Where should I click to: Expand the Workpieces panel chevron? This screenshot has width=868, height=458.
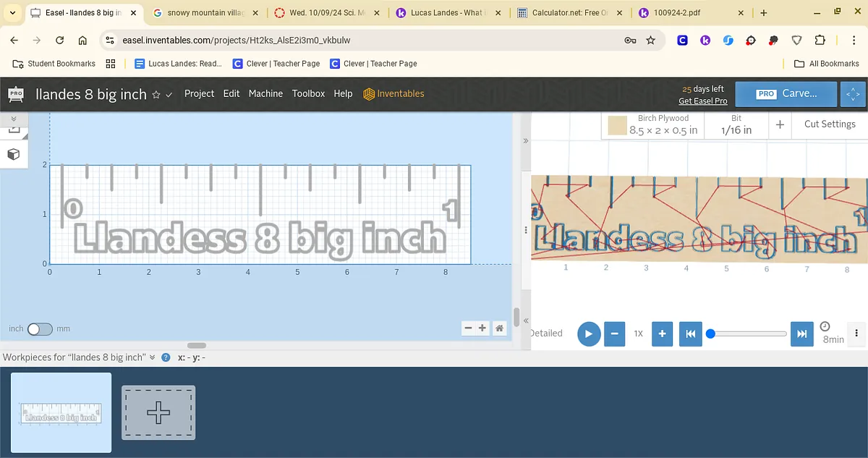[x=153, y=357]
